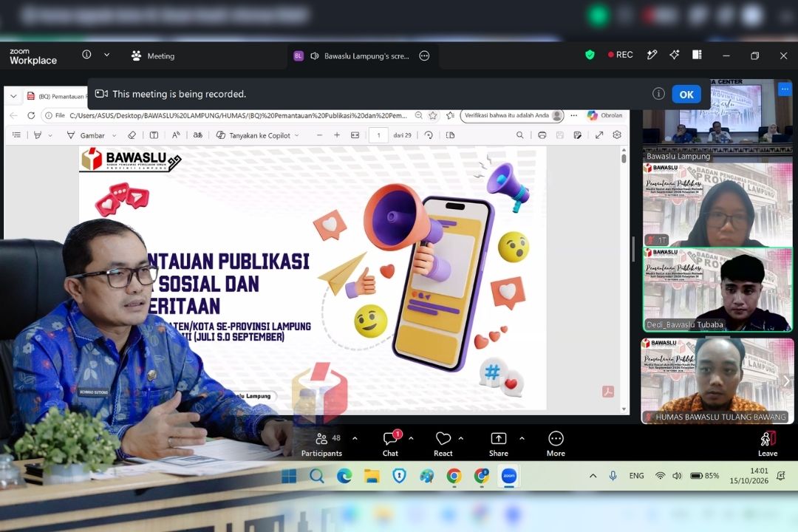The image size is (798, 532).
Task: Change Zoom view layout
Action: point(697,55)
